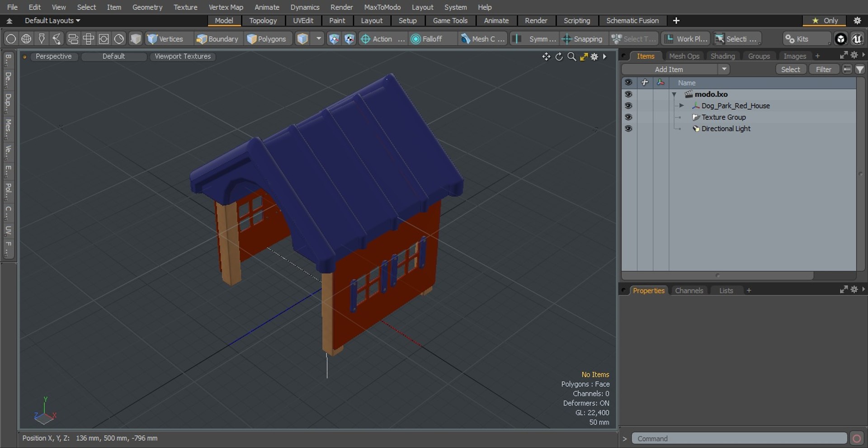Toggle visibility of modo.lxo scene
The image size is (868, 448).
click(628, 94)
